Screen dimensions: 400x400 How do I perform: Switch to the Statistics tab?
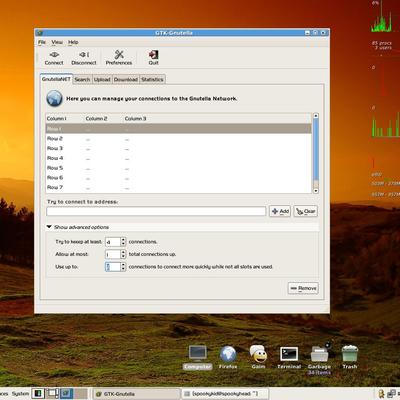pyautogui.click(x=152, y=79)
